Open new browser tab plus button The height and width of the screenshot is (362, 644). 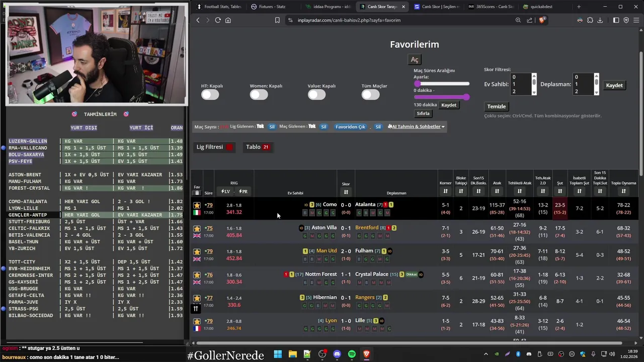[579, 7]
